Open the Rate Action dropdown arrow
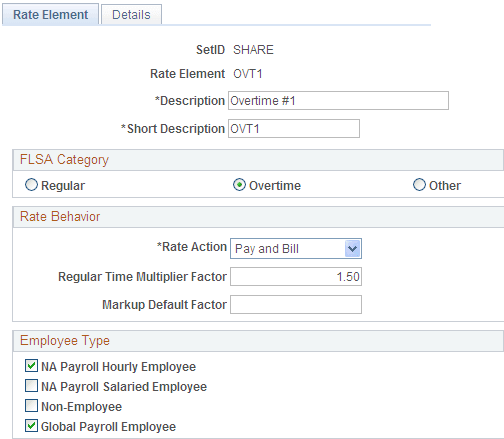The image size is (504, 439). tap(352, 248)
